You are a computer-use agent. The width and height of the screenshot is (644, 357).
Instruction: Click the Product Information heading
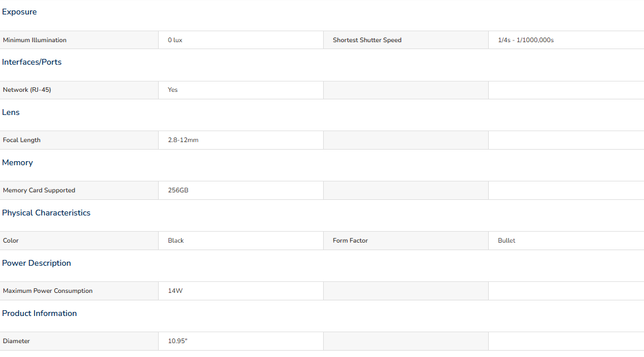(x=39, y=314)
